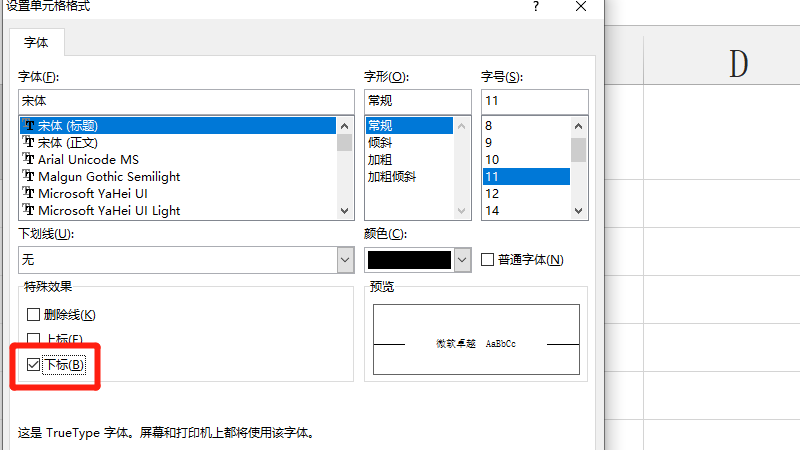Screen dimensions: 800x450
Task: Toggle the 删除线 strikethrough checkbox
Action: point(34,315)
